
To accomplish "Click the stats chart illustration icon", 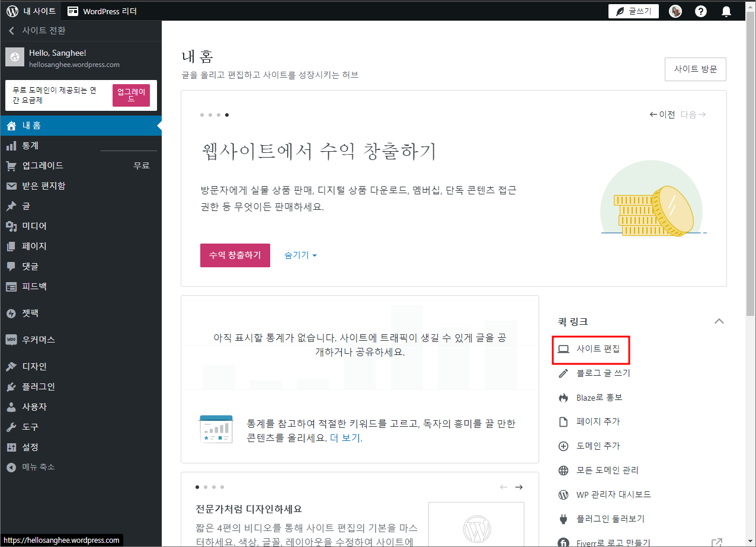I will (x=216, y=429).
